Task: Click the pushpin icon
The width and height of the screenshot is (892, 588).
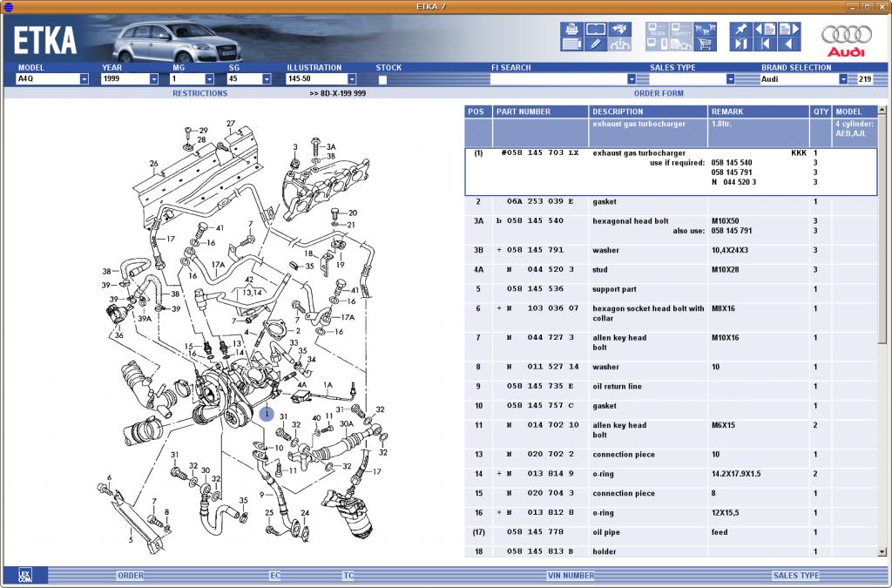Action: [740, 29]
